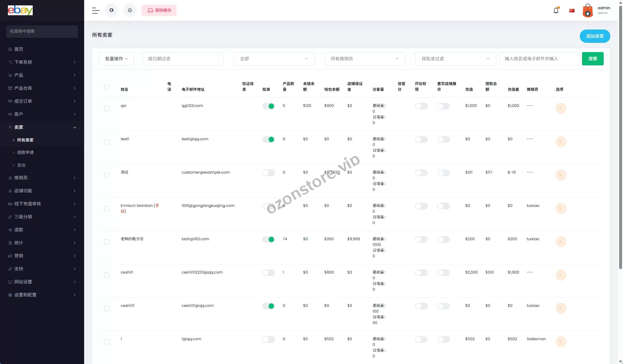Open options menu for 老韩的鞋子店 row
The height and width of the screenshot is (364, 623).
point(560,242)
